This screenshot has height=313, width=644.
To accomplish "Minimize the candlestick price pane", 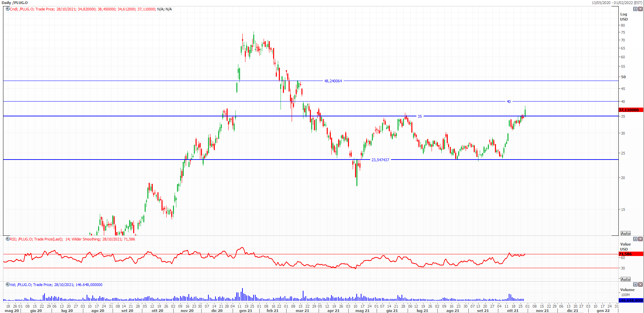I will [635, 9].
